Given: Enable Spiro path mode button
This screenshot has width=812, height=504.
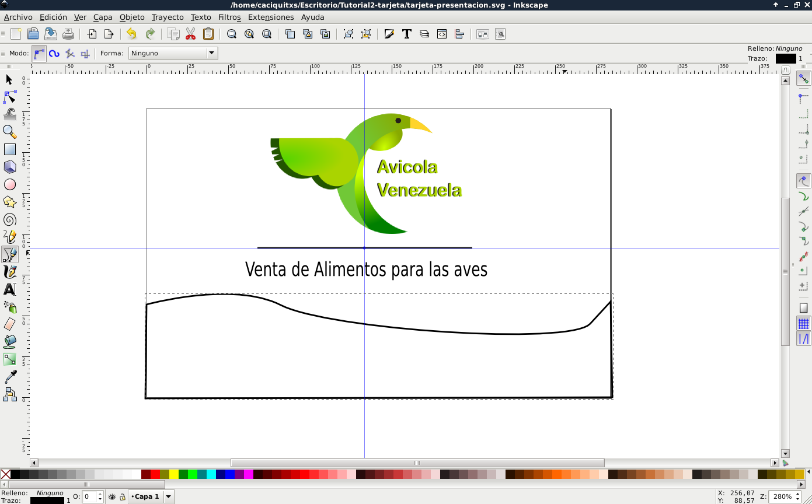Looking at the screenshot, I should tap(54, 53).
